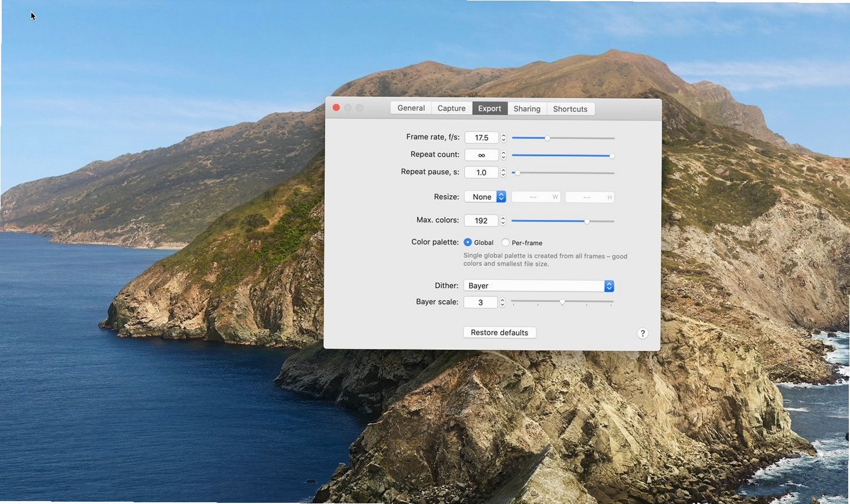850x504 pixels.
Task: Open help with the question mark button
Action: click(642, 333)
